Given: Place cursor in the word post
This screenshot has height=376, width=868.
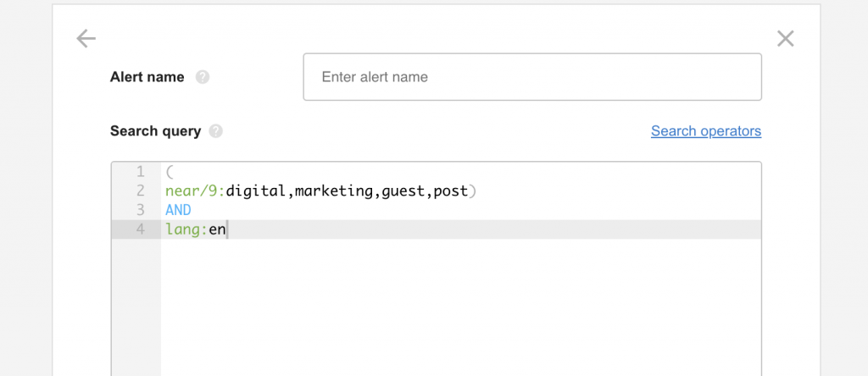Looking at the screenshot, I should point(450,191).
